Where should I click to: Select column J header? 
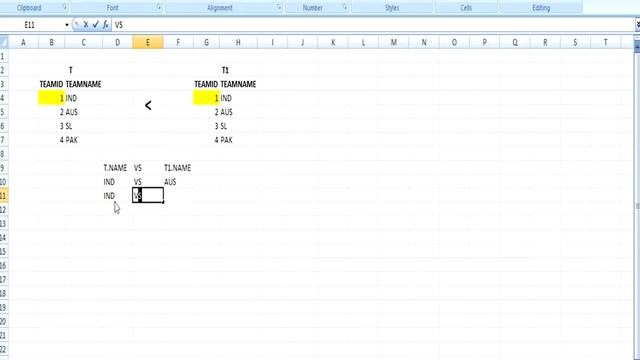tap(302, 42)
